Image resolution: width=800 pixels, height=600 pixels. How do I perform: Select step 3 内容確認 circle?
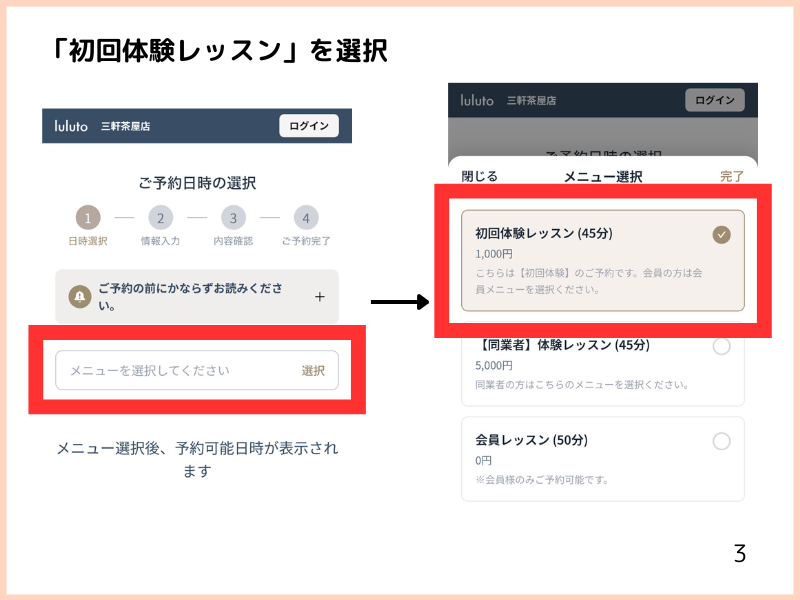tap(233, 218)
